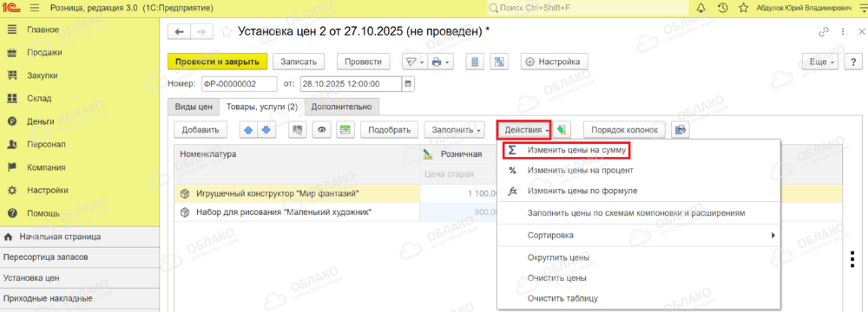Open the hamburger main menu icon
The width and height of the screenshot is (868, 312).
35,9
